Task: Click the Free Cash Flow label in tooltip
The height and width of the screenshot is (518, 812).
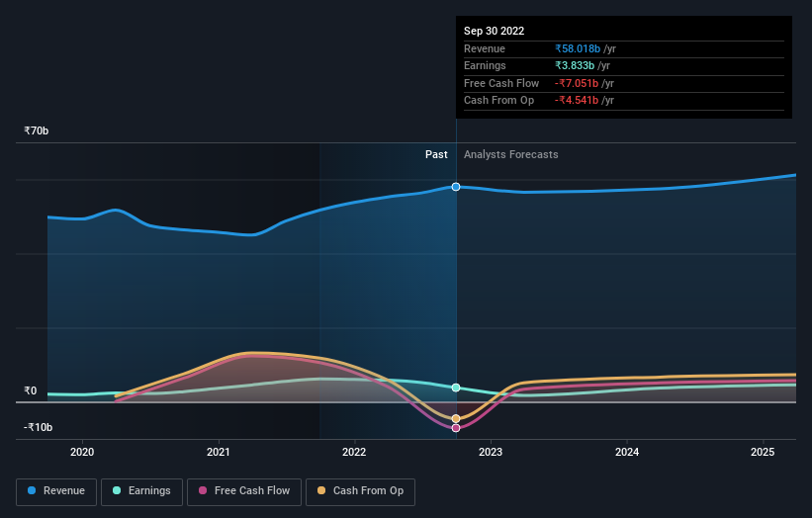Action: click(x=501, y=83)
